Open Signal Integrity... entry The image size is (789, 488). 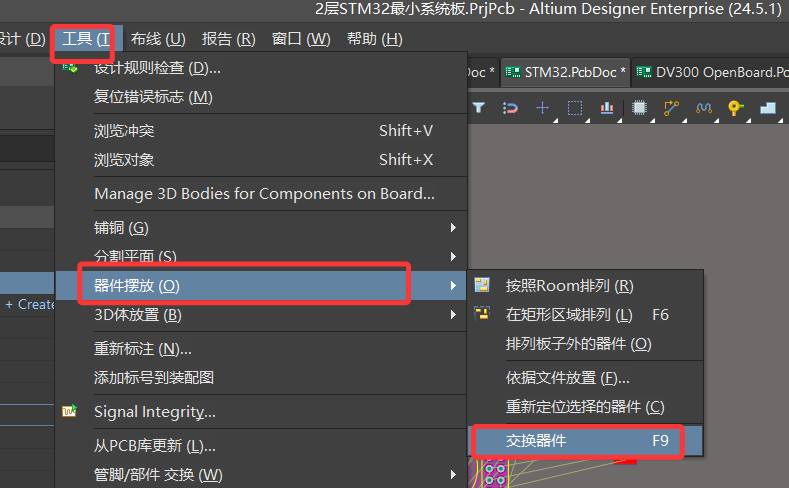click(x=261, y=412)
